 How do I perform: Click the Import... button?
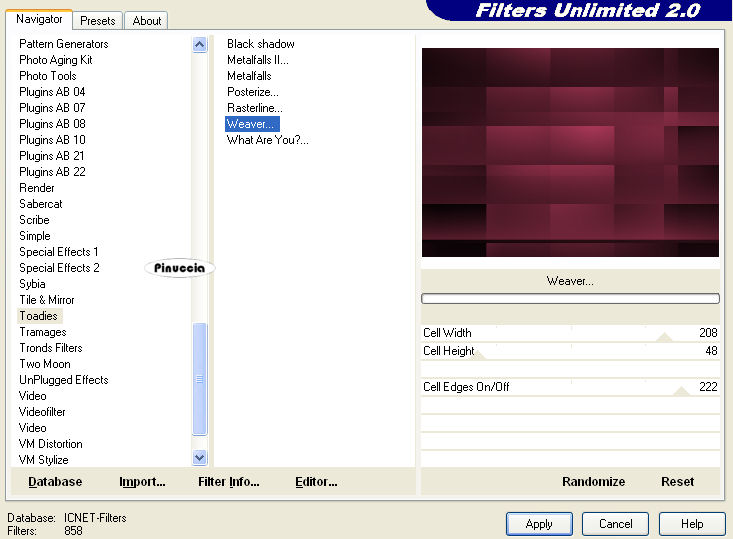142,482
